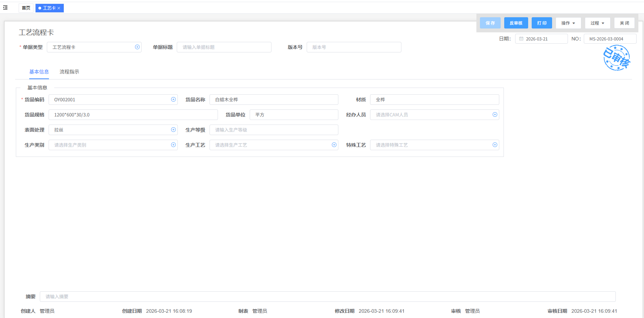
Task: Expand the 操作 dropdown menu
Action: coord(568,23)
